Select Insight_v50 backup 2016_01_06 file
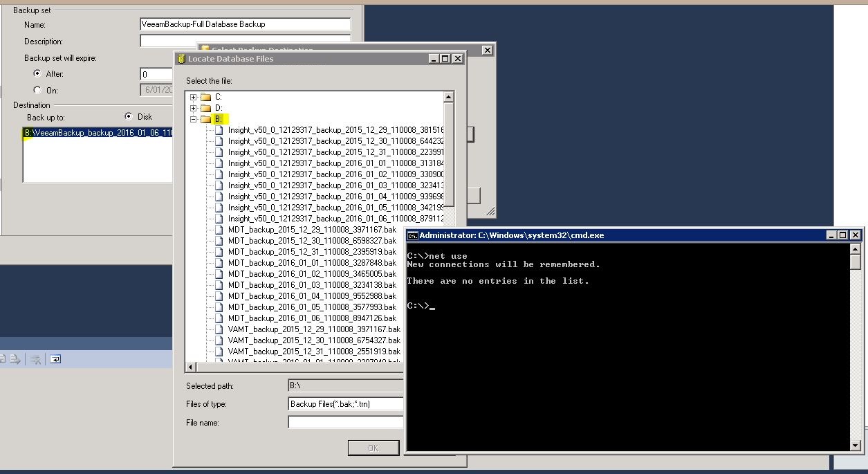 [x=335, y=219]
